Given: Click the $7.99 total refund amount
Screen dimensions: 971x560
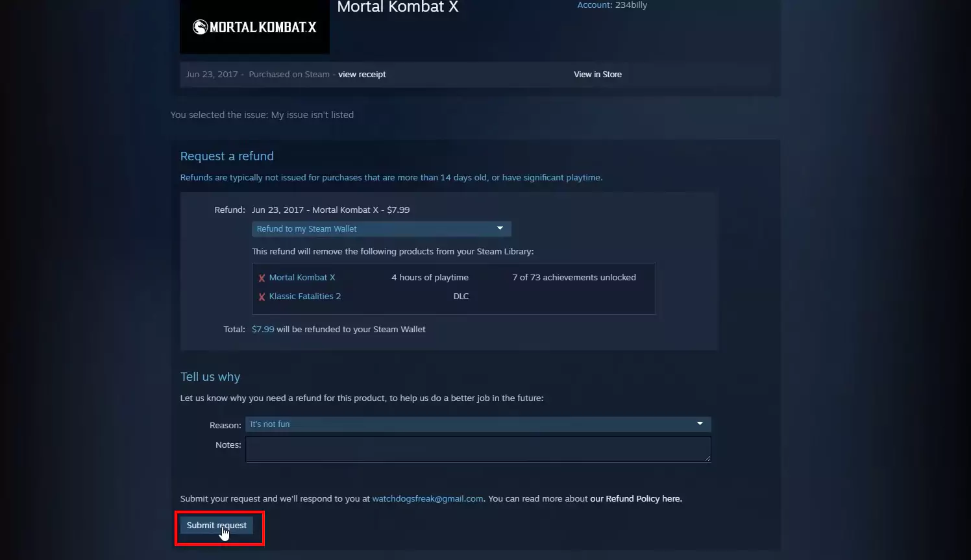Looking at the screenshot, I should 263,329.
